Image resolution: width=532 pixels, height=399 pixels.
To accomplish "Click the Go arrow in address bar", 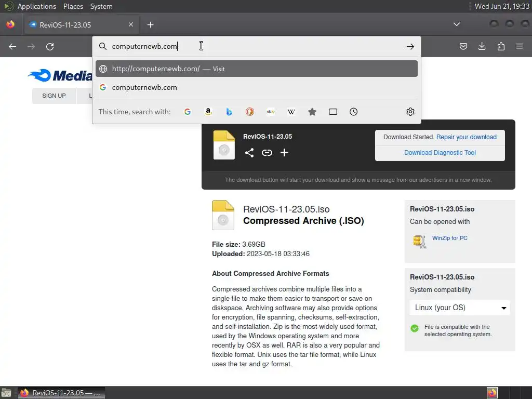I will pos(410,46).
